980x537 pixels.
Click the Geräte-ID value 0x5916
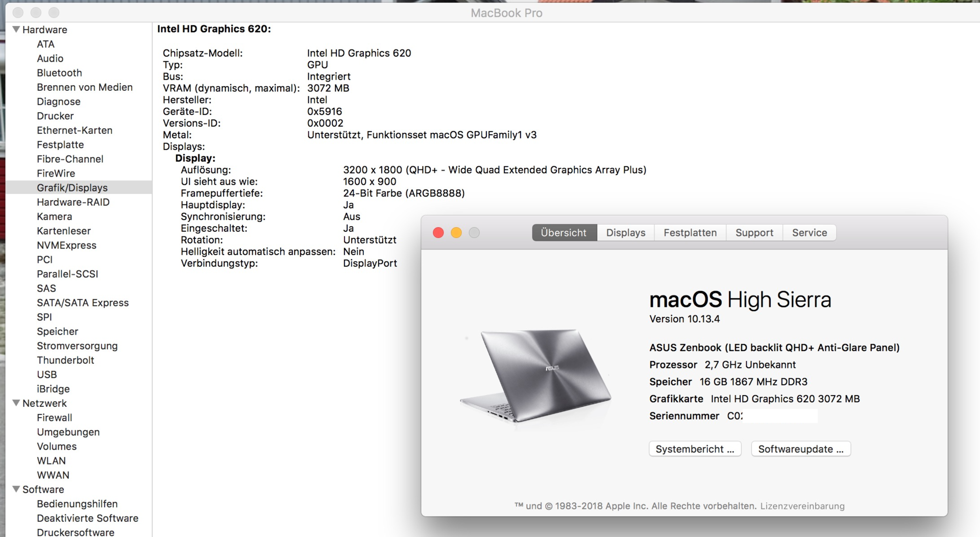pyautogui.click(x=325, y=112)
